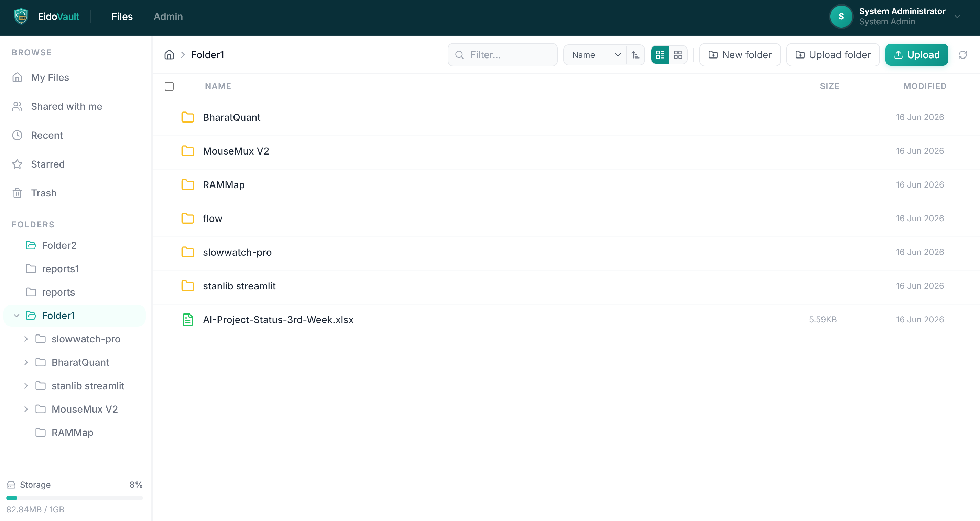Click the EidoVault shield logo

(x=21, y=17)
